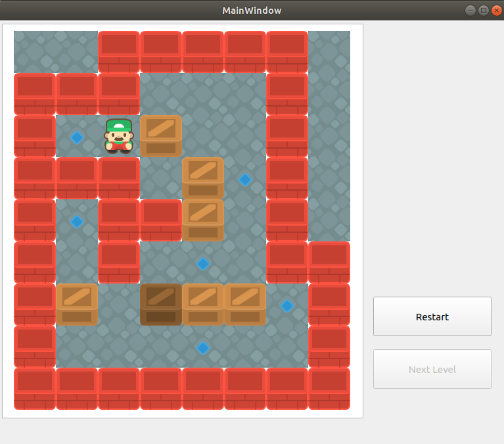
Task: Click the goal diamond in the narrow left corridor
Action: tap(76, 222)
